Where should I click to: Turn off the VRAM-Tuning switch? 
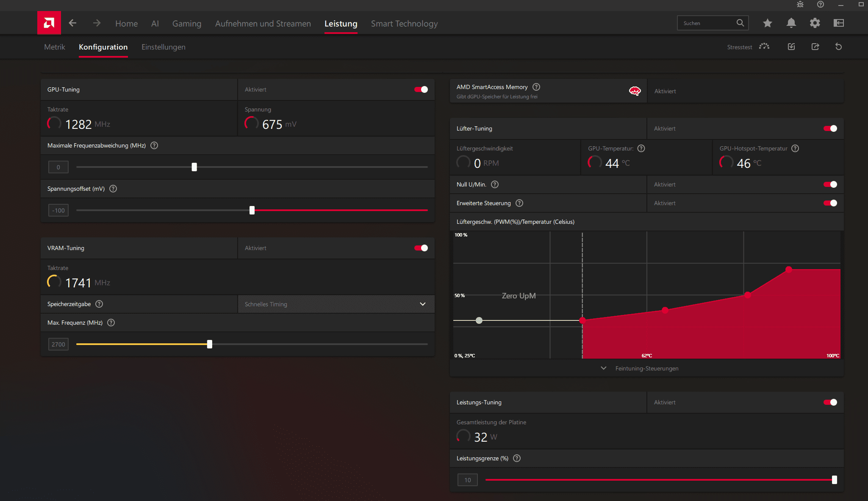click(421, 248)
